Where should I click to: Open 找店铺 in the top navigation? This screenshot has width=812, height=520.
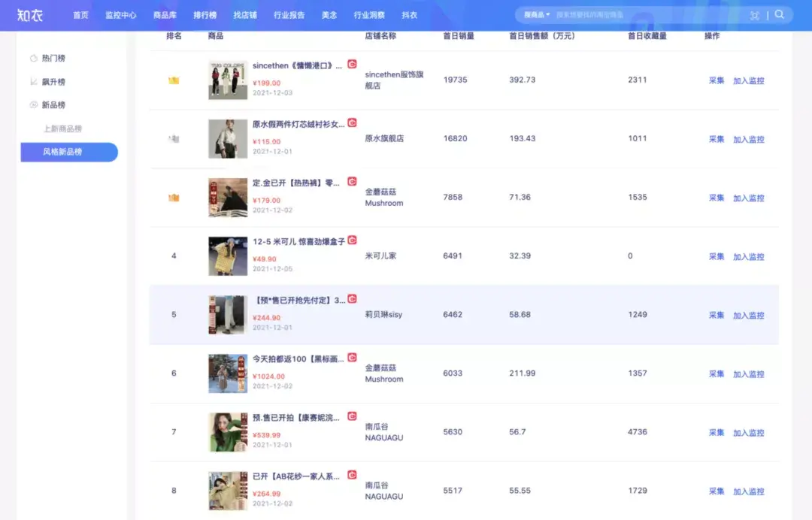245,15
